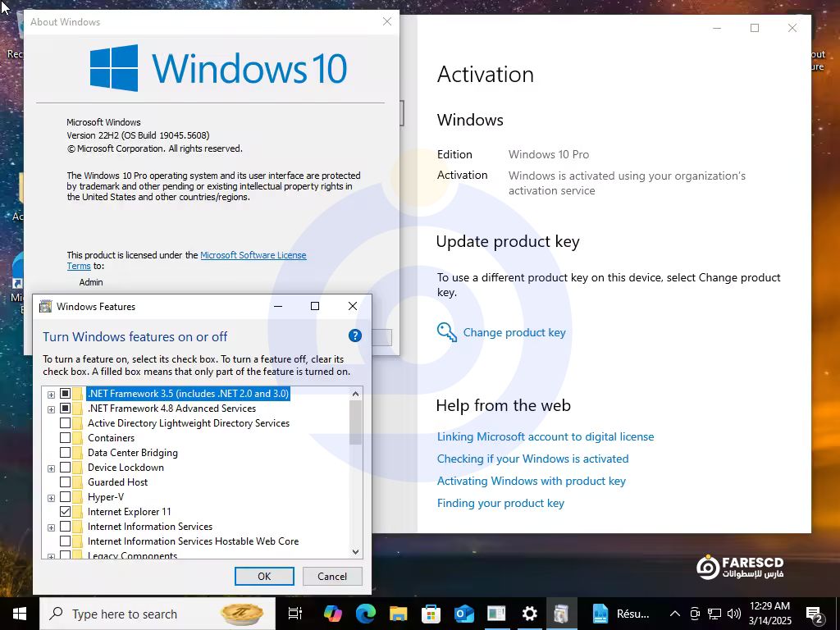Minimize the Windows Features dialog
The height and width of the screenshot is (630, 840).
tap(278, 306)
